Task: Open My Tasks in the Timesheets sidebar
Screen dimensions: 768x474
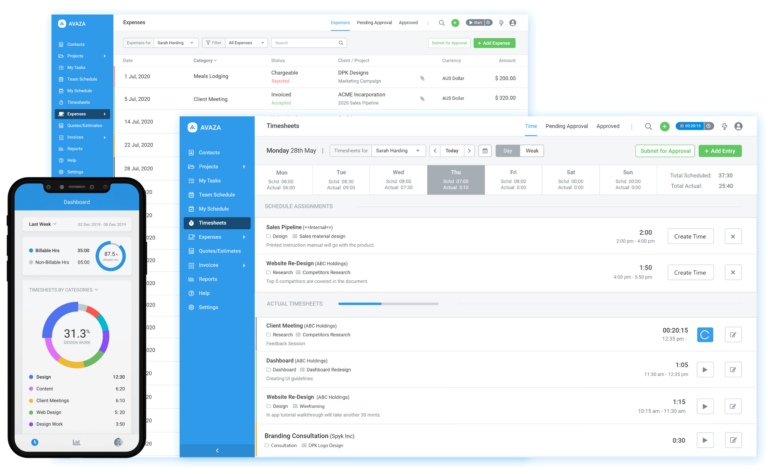Action: pyautogui.click(x=210, y=181)
